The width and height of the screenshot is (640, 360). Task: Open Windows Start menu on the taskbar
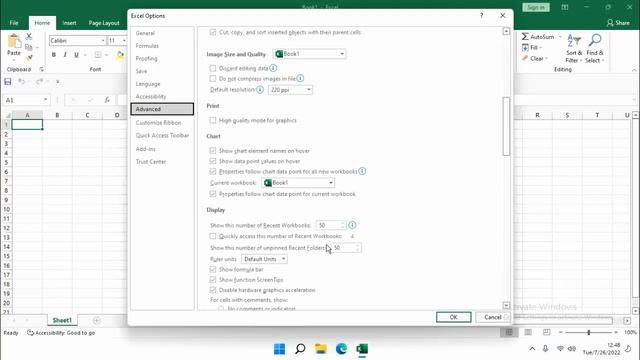(280, 349)
